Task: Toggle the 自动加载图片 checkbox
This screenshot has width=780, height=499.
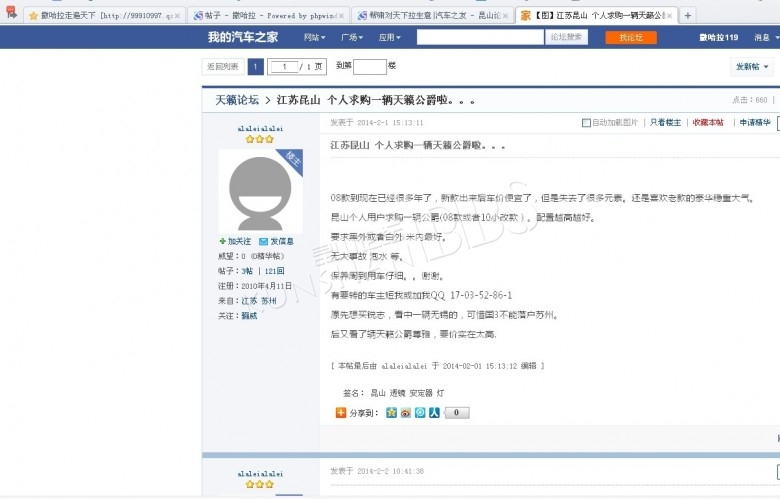Action: click(x=586, y=122)
